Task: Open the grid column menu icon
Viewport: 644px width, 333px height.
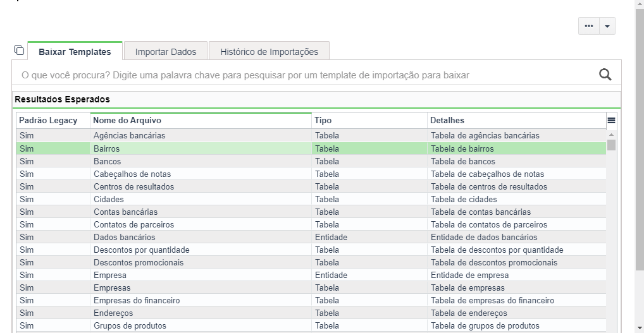Action: [611, 121]
